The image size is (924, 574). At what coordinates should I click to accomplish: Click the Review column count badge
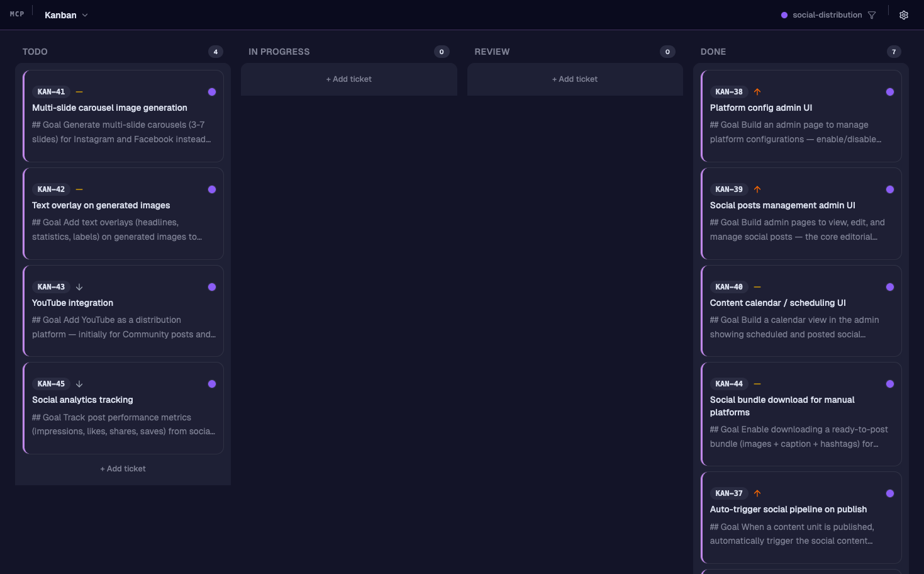pos(668,52)
